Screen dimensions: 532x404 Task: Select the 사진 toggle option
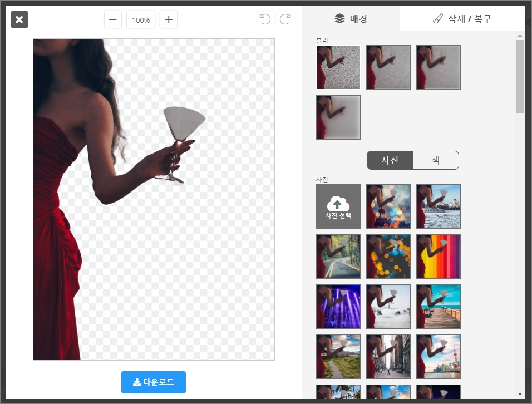coord(390,160)
